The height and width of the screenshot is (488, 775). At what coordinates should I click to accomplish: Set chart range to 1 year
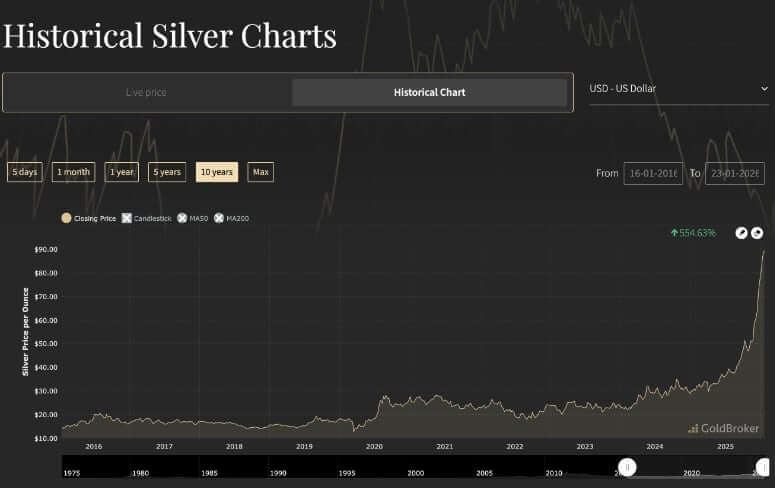pyautogui.click(x=122, y=172)
